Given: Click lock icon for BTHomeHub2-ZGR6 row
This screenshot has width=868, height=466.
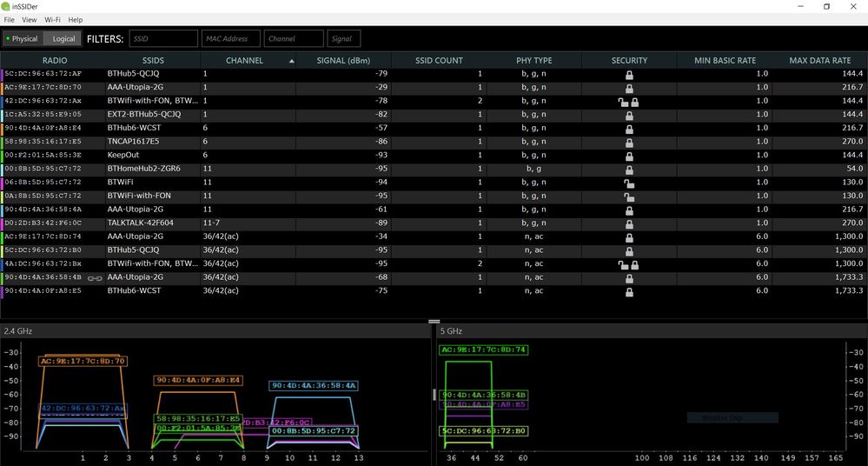Looking at the screenshot, I should point(629,170).
